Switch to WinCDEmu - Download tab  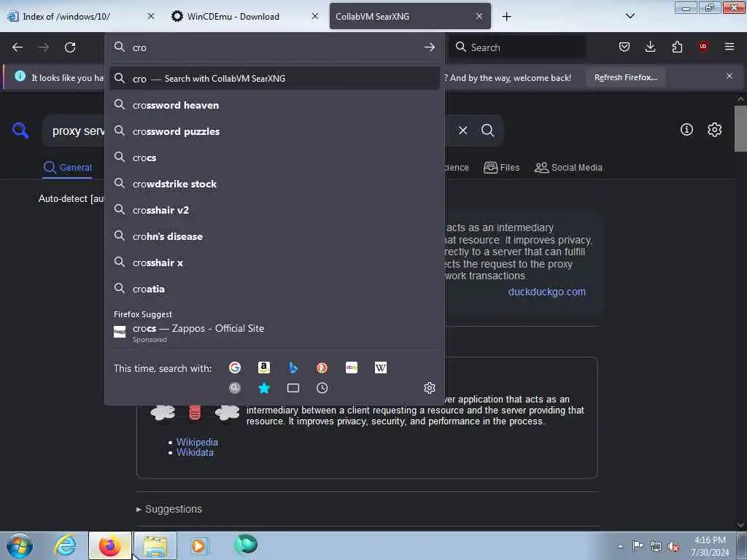[x=245, y=16]
